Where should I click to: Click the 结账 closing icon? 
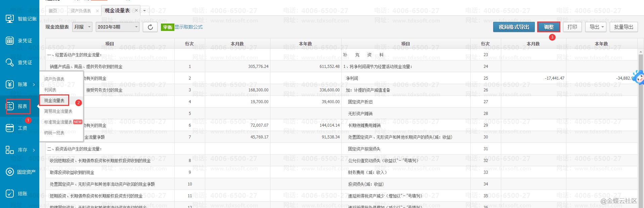(10, 194)
